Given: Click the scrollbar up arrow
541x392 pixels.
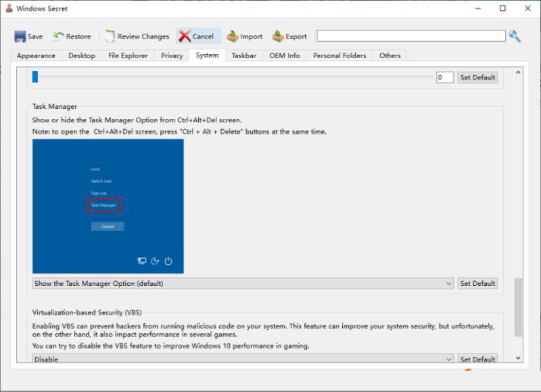Looking at the screenshot, I should click(x=518, y=72).
